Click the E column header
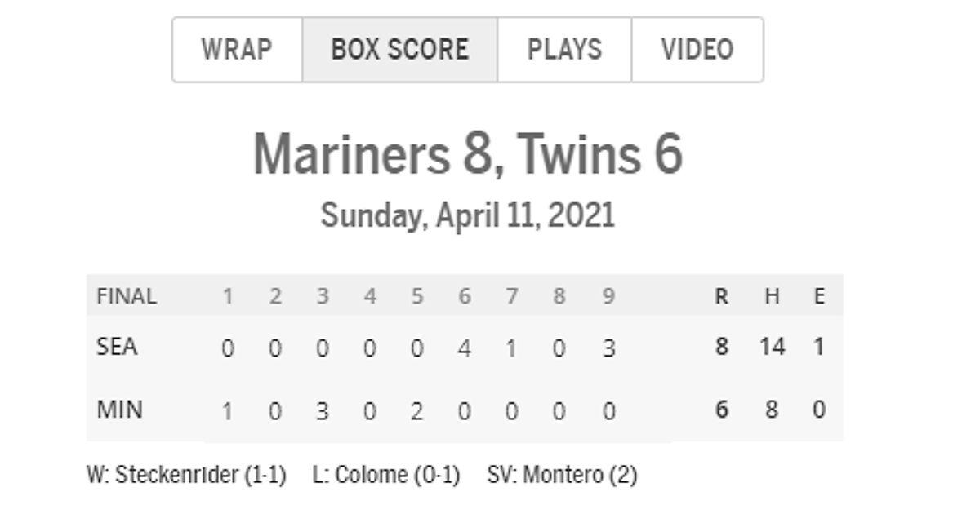Image resolution: width=980 pixels, height=514 pixels. pyautogui.click(x=819, y=297)
